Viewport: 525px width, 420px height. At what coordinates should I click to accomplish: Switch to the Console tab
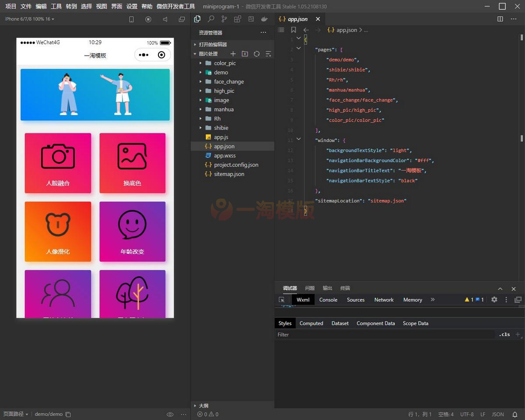tap(328, 300)
